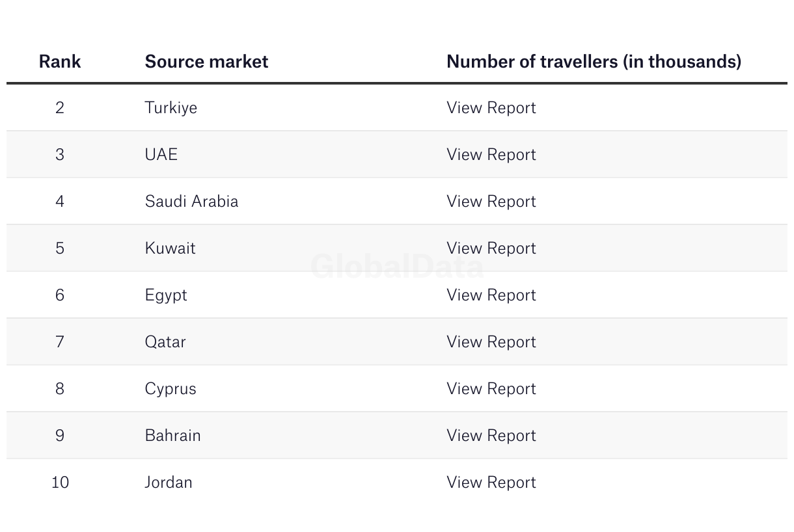Click the Source market column header
This screenshot has height=532, width=794.
(206, 62)
